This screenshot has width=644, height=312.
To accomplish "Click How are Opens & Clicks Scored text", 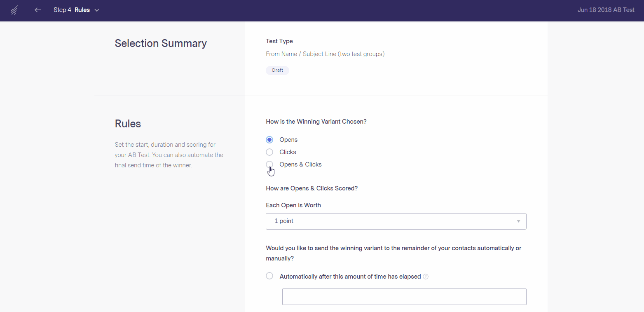I will tap(311, 188).
